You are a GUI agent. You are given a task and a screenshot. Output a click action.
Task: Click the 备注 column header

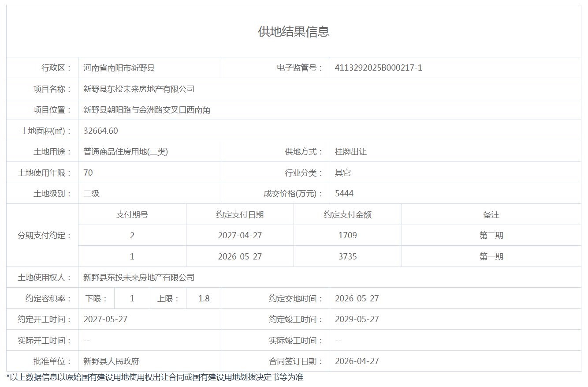(x=491, y=215)
